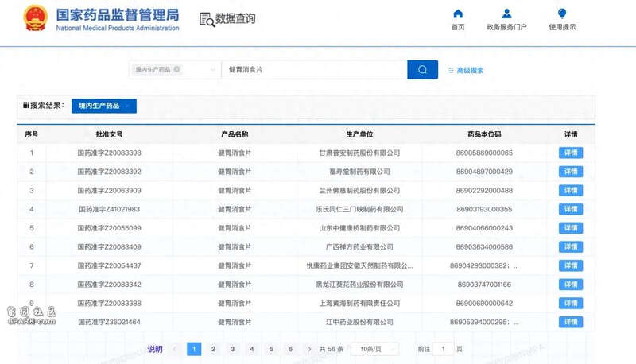Expand the drug category dropdown arrow

point(213,70)
